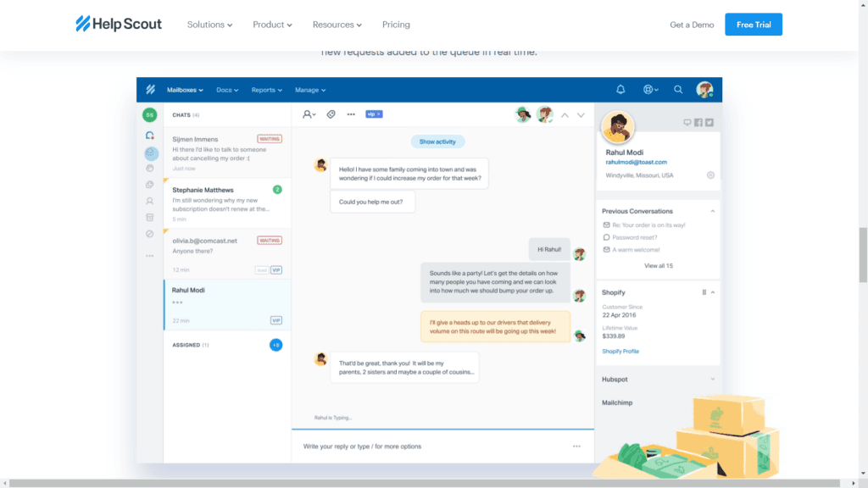Collapse the Previous Conversations section
Screen dimensions: 868x488
(x=712, y=211)
